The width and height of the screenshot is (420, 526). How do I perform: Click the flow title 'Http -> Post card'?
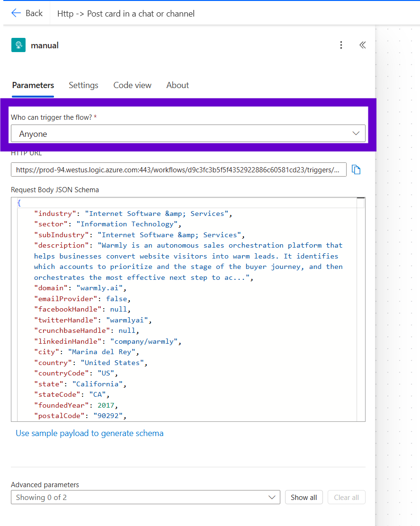(x=126, y=13)
